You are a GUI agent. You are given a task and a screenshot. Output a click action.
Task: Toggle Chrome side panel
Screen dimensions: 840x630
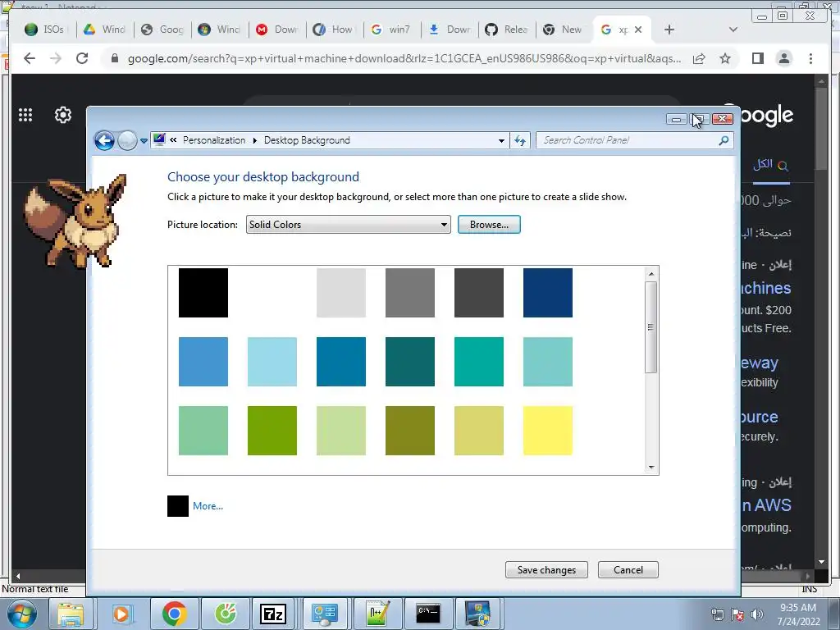[757, 58]
